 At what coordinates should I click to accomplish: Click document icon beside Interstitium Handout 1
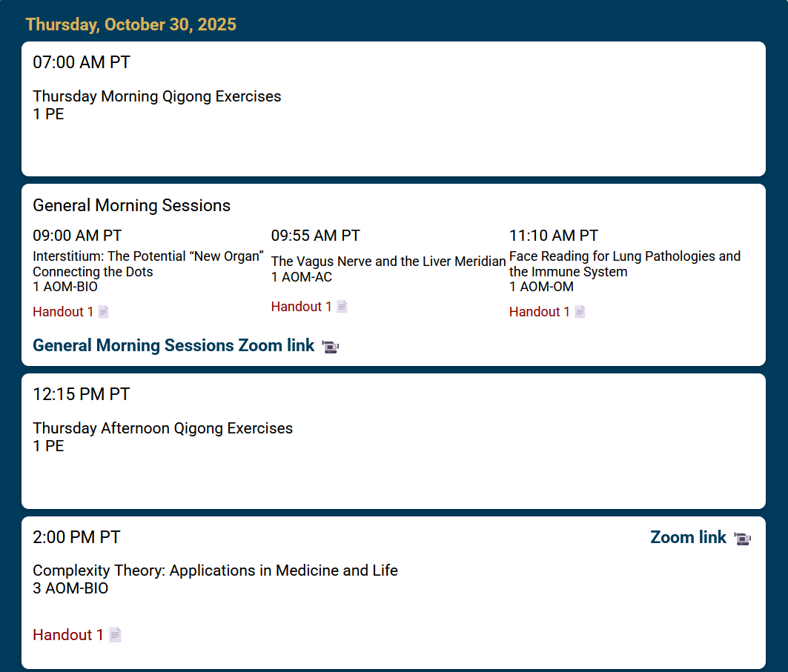pos(104,312)
